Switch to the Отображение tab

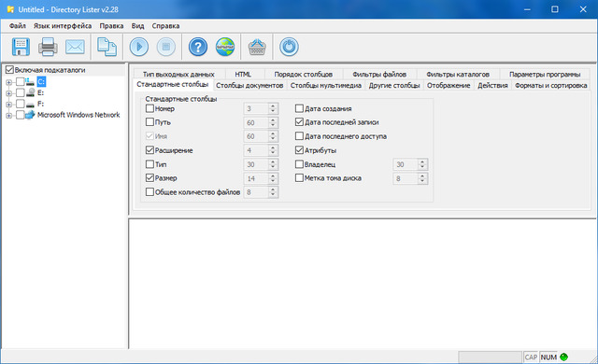[448, 85]
